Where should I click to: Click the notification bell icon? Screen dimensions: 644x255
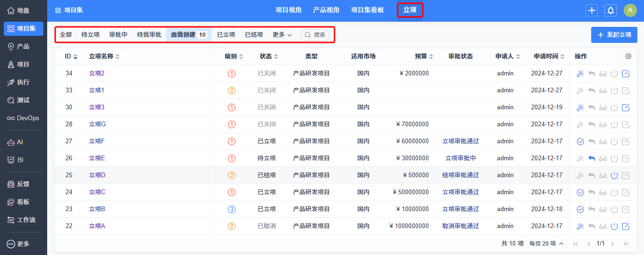click(x=611, y=10)
